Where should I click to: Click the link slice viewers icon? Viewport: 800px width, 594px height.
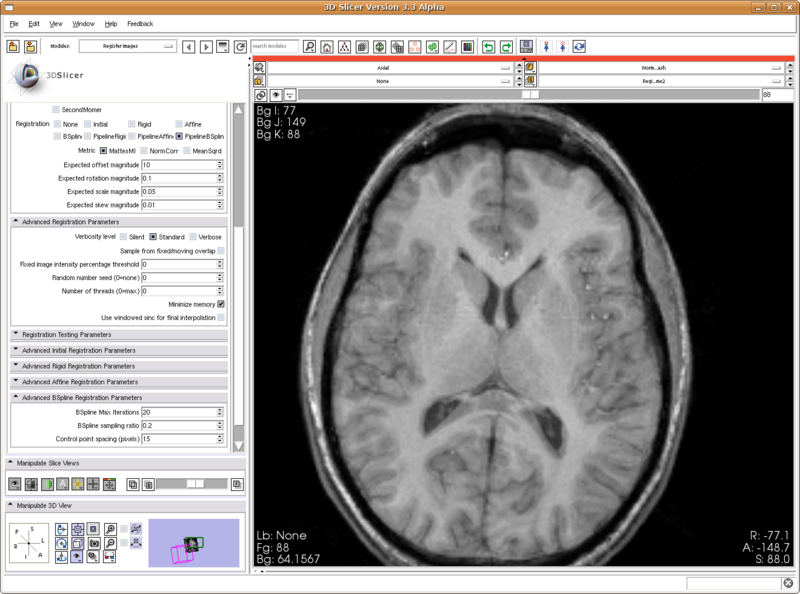tap(260, 94)
